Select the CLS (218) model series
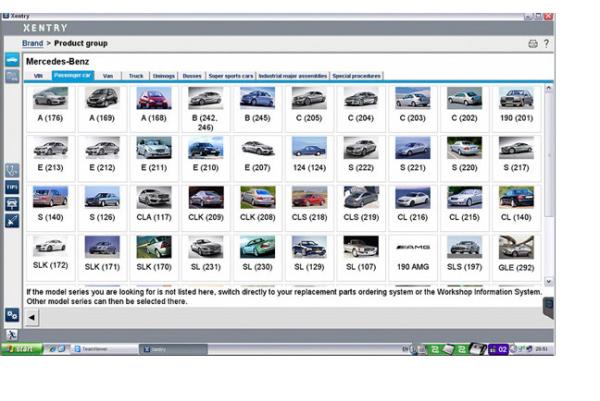The image size is (600, 401). coord(309,208)
